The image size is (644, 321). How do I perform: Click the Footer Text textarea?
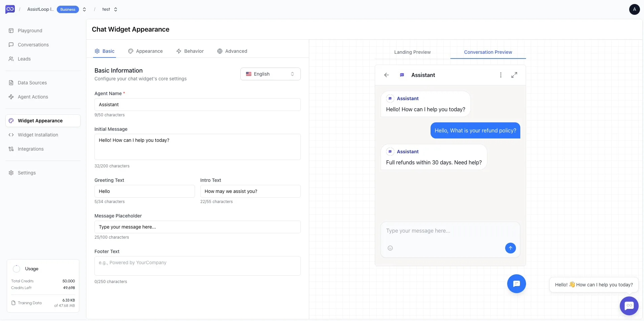pyautogui.click(x=198, y=266)
